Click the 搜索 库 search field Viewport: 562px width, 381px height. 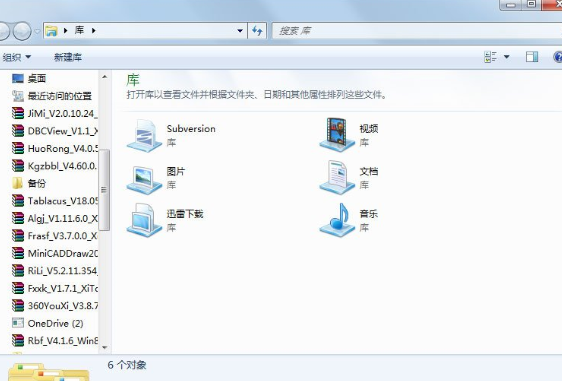pos(416,31)
